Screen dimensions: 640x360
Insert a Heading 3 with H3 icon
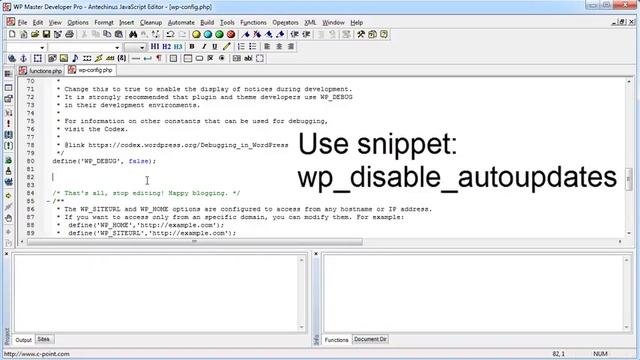(178, 47)
